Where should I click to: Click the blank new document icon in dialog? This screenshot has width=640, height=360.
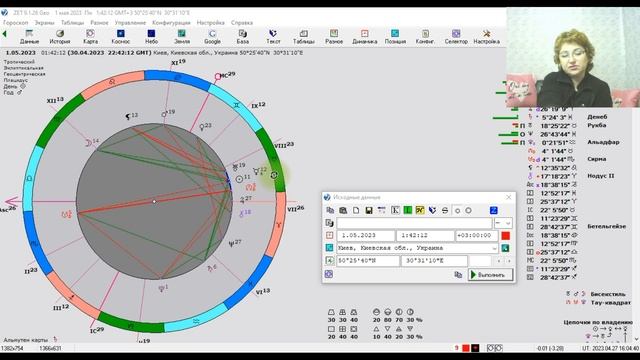[356, 210]
